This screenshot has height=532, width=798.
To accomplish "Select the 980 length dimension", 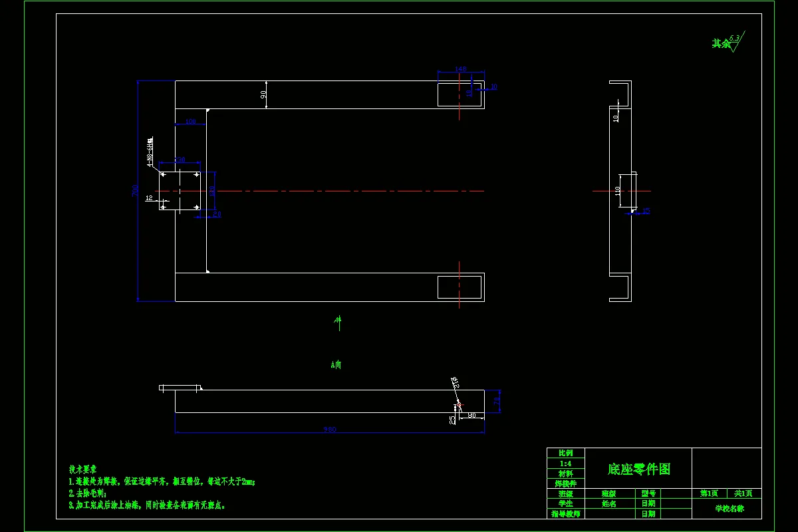I will [x=330, y=430].
